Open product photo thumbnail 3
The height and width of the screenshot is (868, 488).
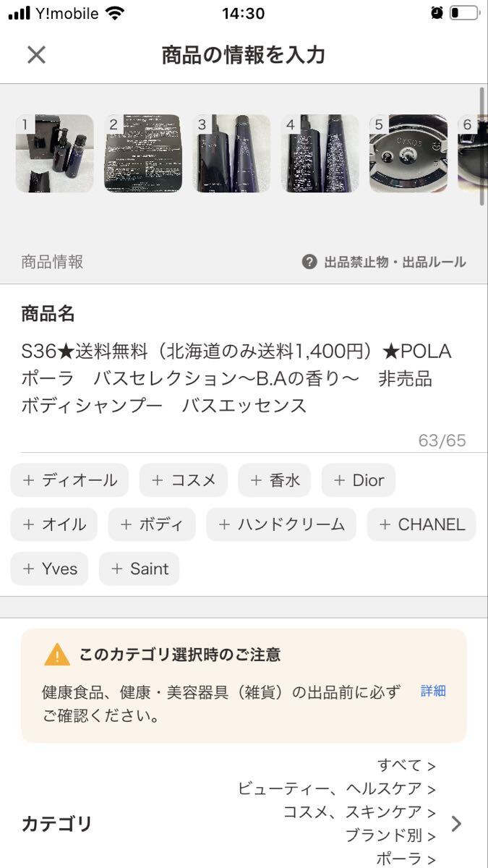tap(231, 153)
